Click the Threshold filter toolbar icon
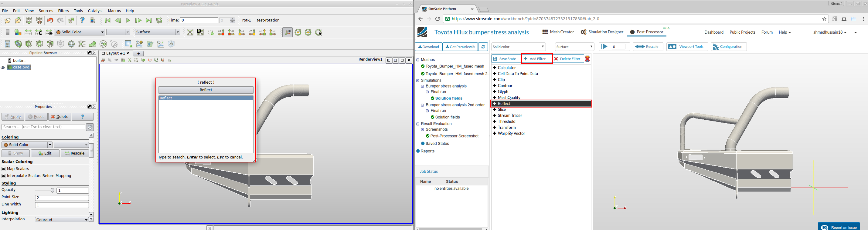The height and width of the screenshot is (230, 868). [x=50, y=44]
